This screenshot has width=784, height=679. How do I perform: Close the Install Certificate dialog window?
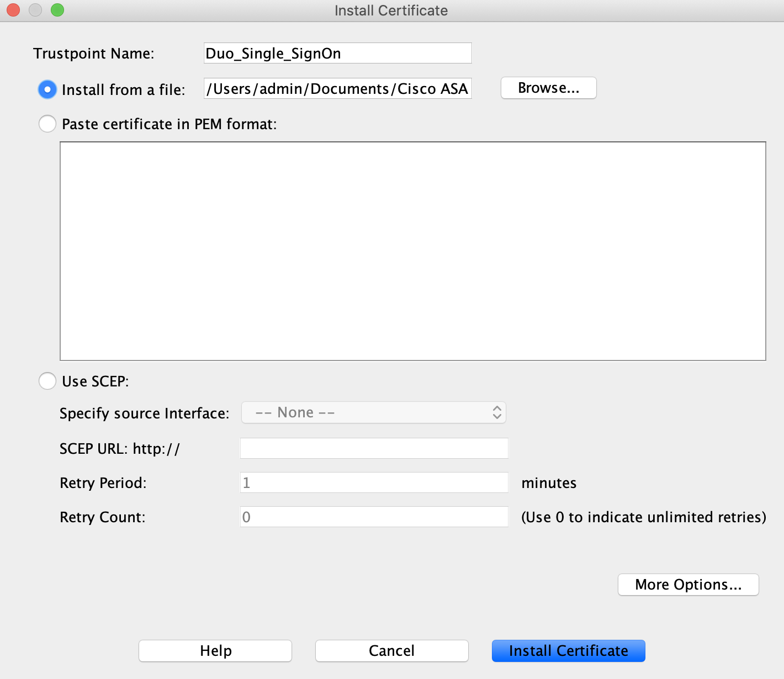pyautogui.click(x=12, y=10)
